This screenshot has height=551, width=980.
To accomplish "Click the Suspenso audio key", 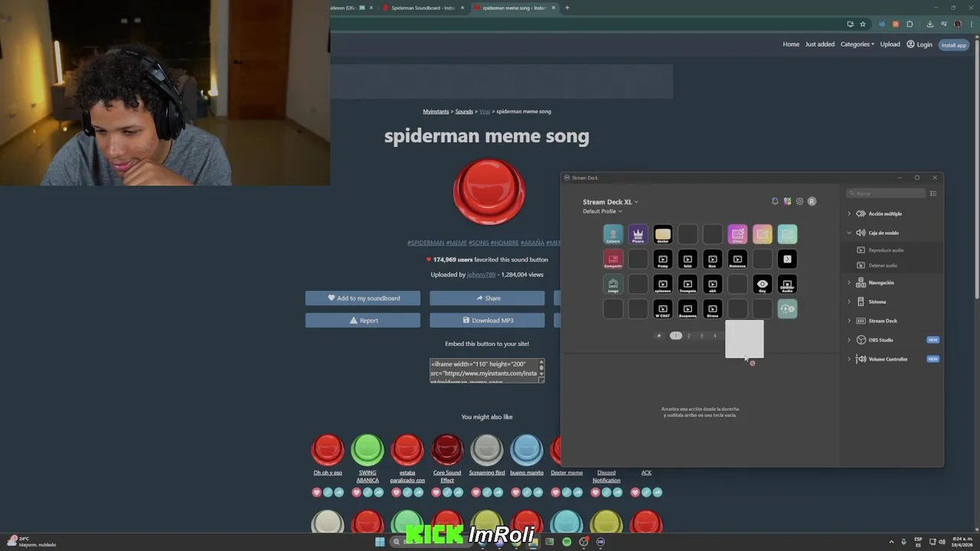I will 688,308.
